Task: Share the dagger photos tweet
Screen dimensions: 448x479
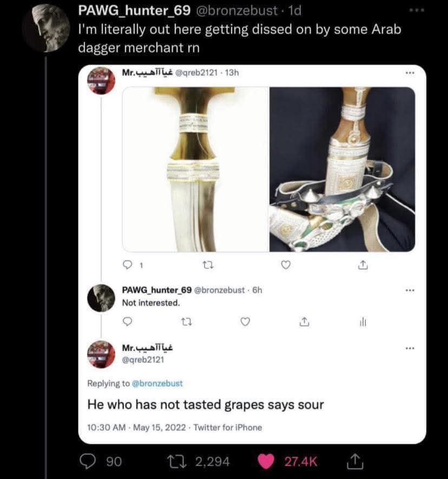Action: coord(363,265)
